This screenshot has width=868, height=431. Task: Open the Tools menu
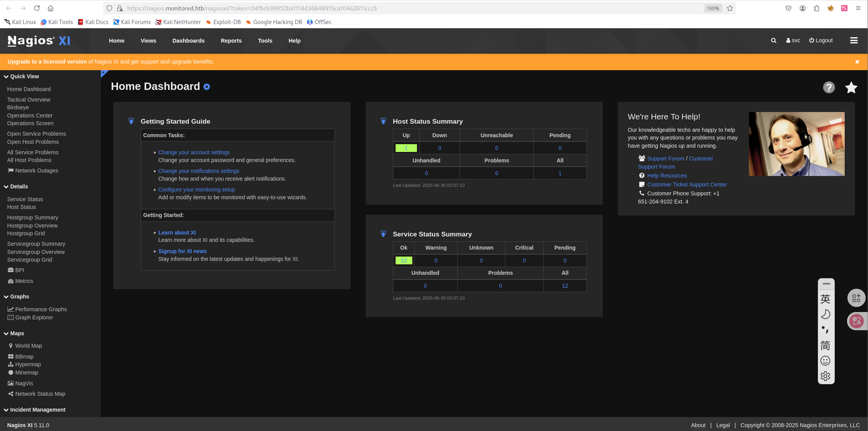(265, 41)
